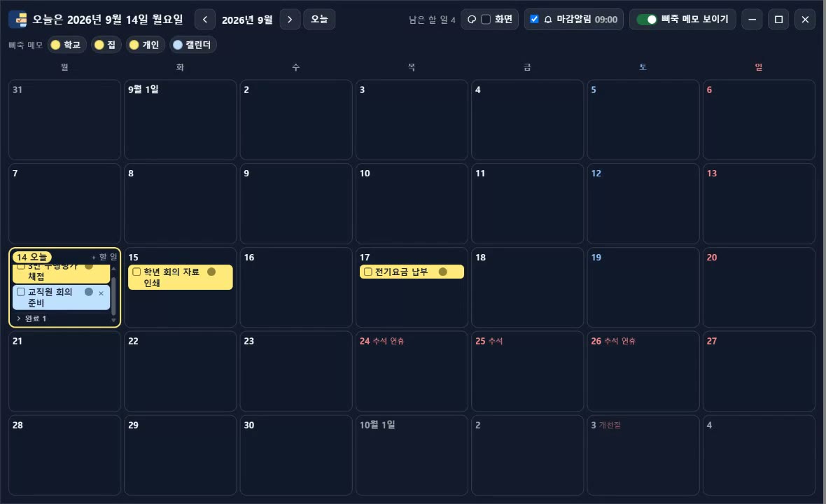Click the scroll-down arrow in the 14 오늘 cell
The image size is (826, 504).
(x=113, y=320)
